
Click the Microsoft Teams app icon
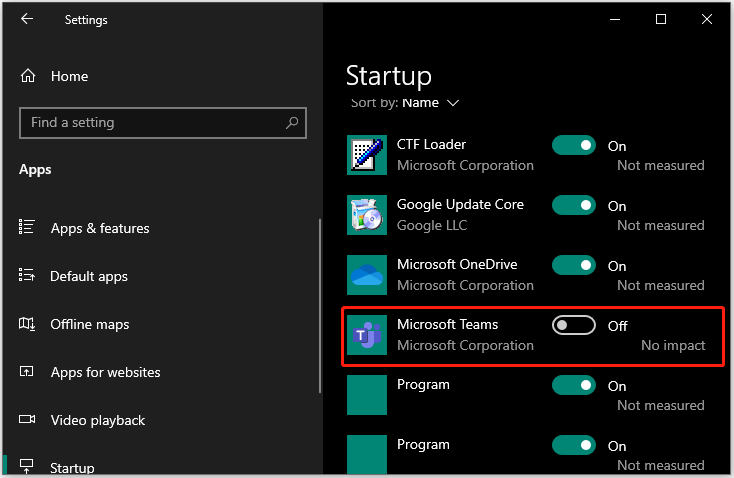point(366,335)
